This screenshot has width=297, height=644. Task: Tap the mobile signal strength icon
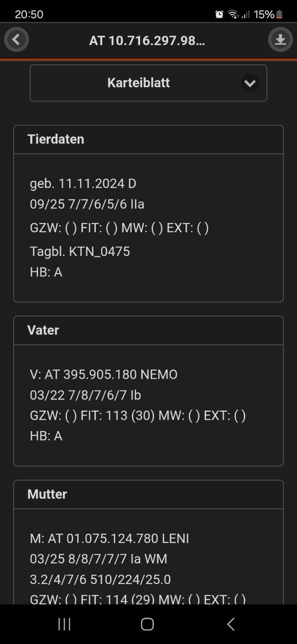tap(246, 14)
